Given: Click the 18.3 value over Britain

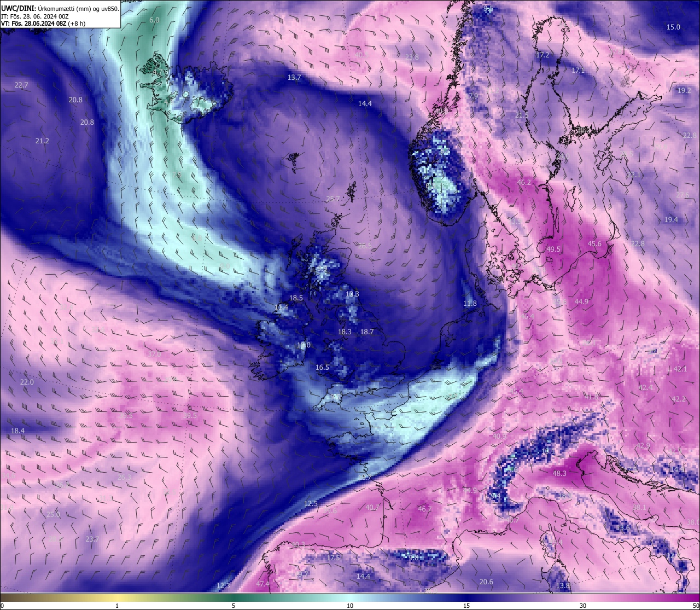Looking at the screenshot, I should pos(345,332).
